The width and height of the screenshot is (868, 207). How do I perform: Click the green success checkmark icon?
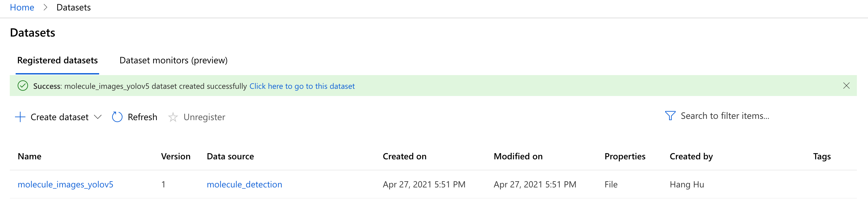(x=22, y=86)
